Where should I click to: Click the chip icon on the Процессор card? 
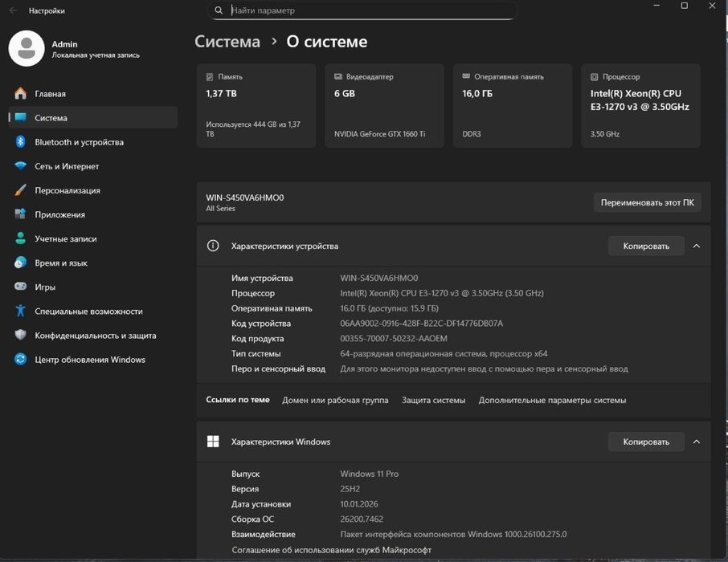click(x=595, y=76)
